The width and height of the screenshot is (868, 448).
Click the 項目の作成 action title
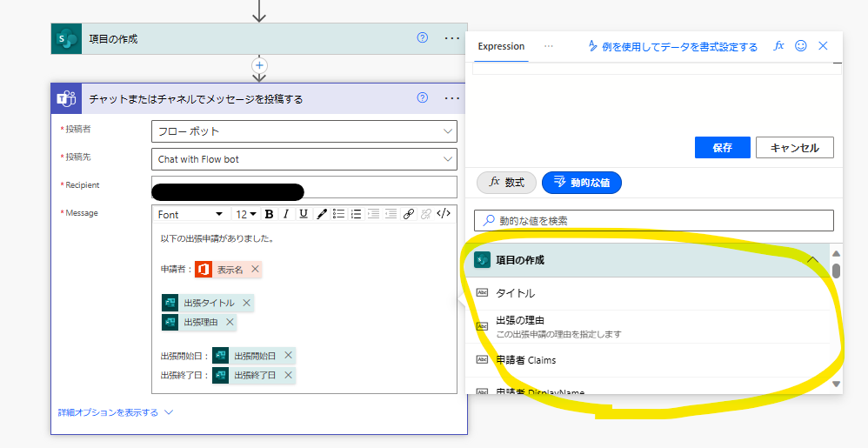[x=113, y=39]
